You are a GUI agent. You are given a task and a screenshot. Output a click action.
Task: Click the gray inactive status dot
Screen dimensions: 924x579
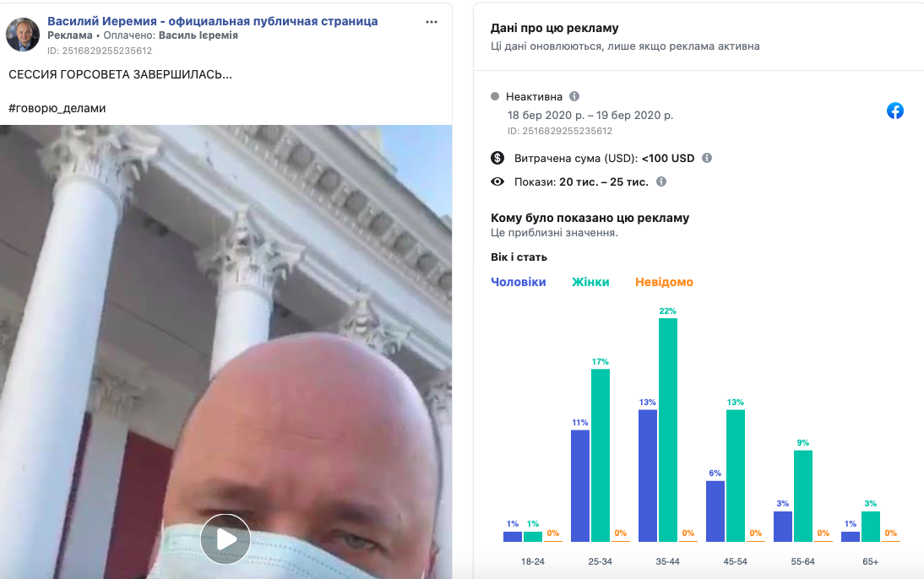click(x=495, y=96)
